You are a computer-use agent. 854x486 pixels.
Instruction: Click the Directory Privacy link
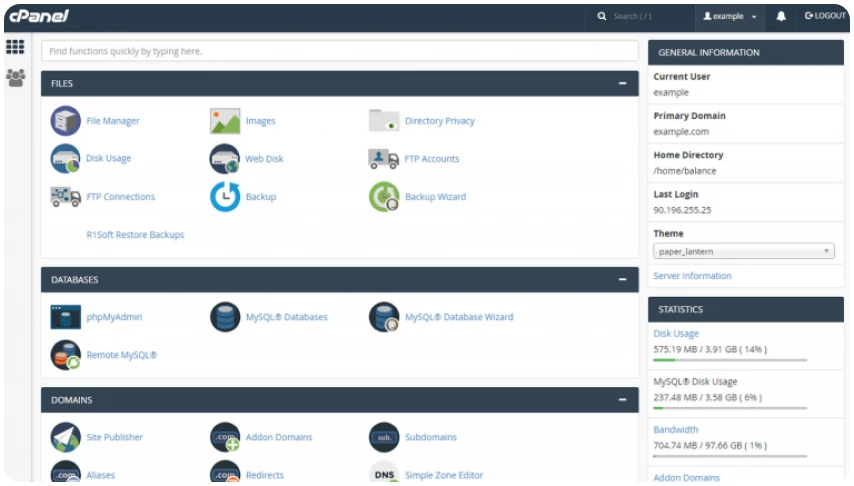(x=439, y=121)
